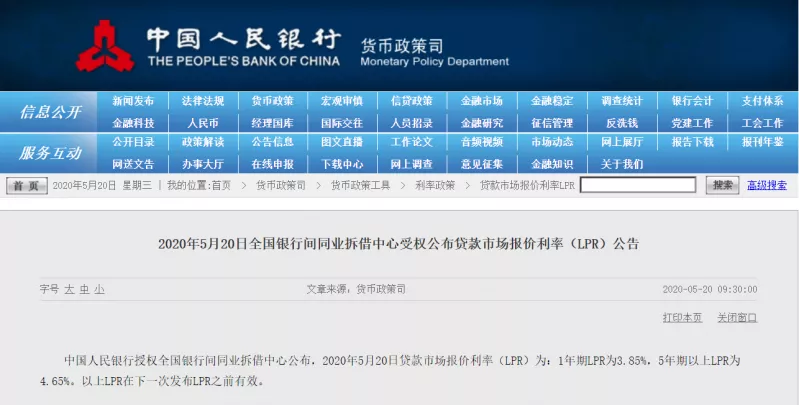Open 工作论文 navigation item
The height and width of the screenshot is (405, 799).
click(412, 142)
